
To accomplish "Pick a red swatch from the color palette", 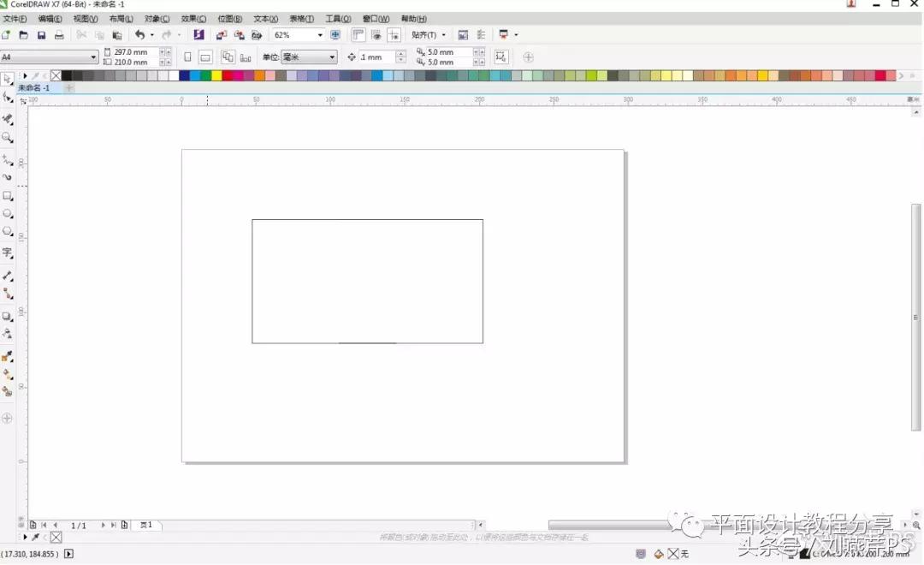I will tap(228, 76).
